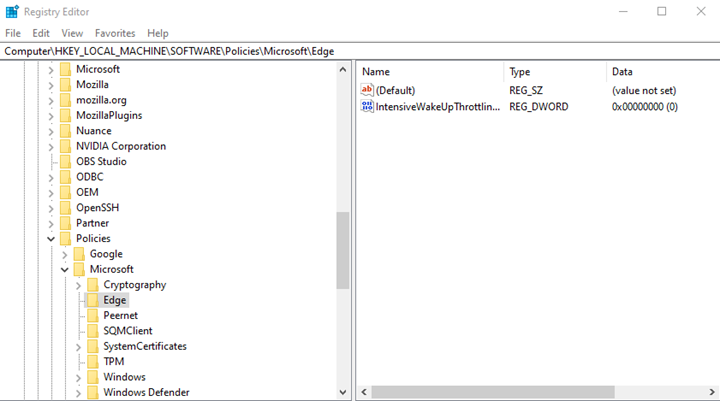The height and width of the screenshot is (401, 720).
Task: Open the File menu
Action: click(x=13, y=33)
